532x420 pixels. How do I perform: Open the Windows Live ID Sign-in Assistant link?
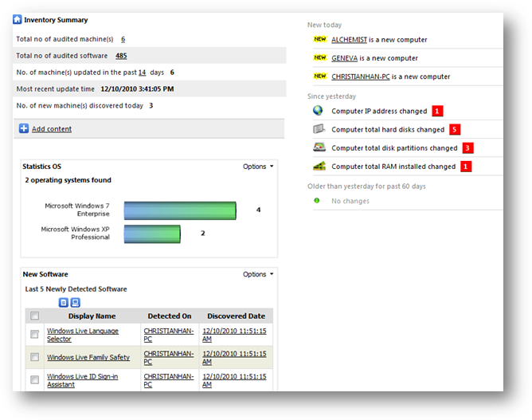(83, 380)
